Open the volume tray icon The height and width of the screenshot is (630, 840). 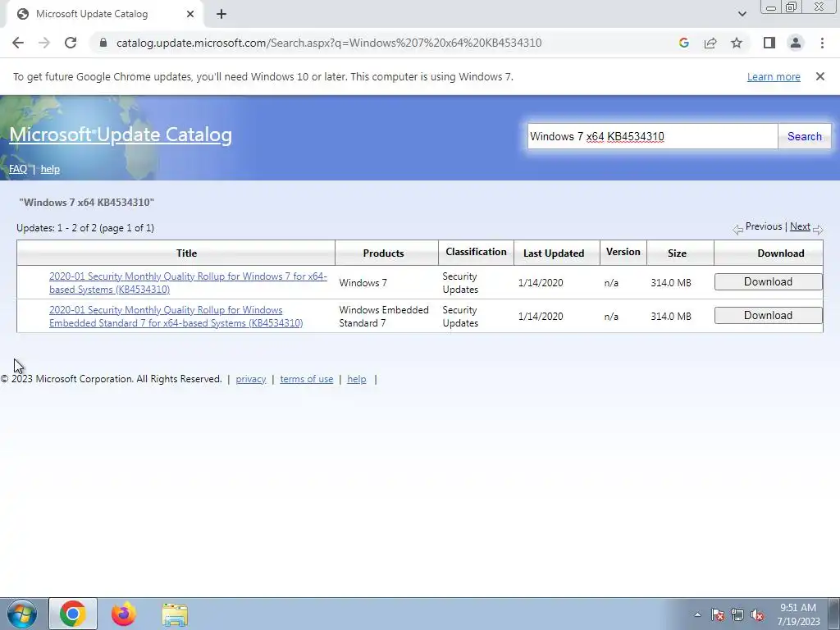(x=757, y=614)
